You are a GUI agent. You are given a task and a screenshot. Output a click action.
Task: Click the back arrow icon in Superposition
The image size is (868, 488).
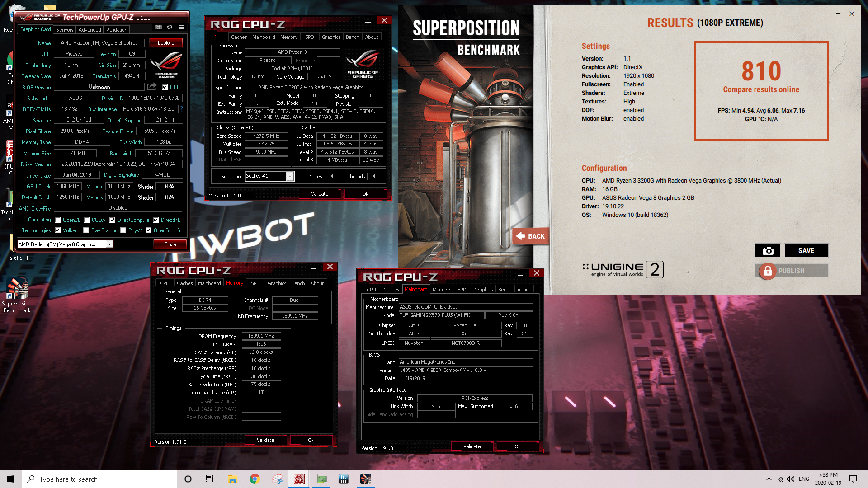(x=520, y=236)
